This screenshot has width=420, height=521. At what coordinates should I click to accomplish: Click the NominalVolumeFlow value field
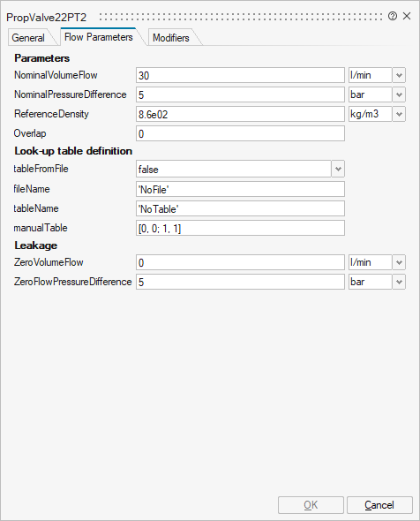[x=240, y=75]
